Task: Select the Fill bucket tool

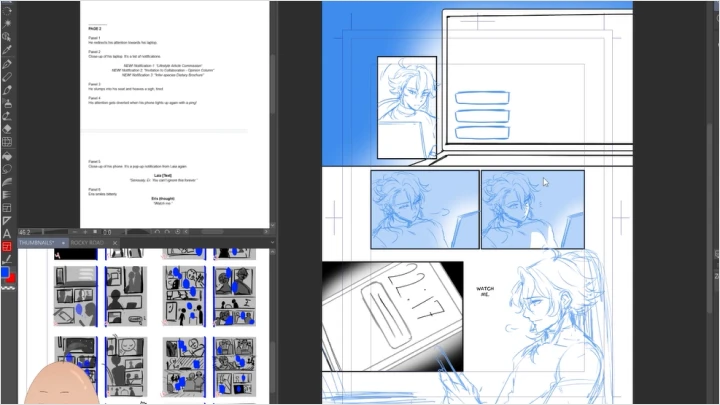Action: tap(7, 156)
